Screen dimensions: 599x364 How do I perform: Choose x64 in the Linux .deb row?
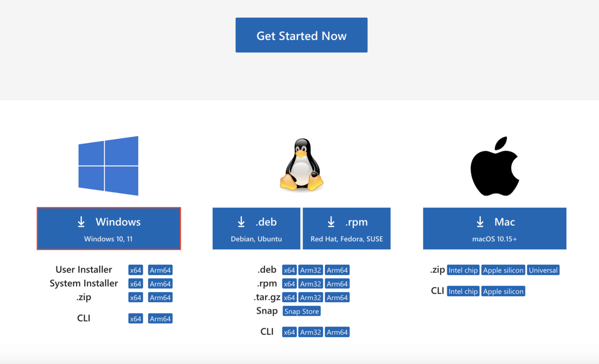click(x=290, y=270)
